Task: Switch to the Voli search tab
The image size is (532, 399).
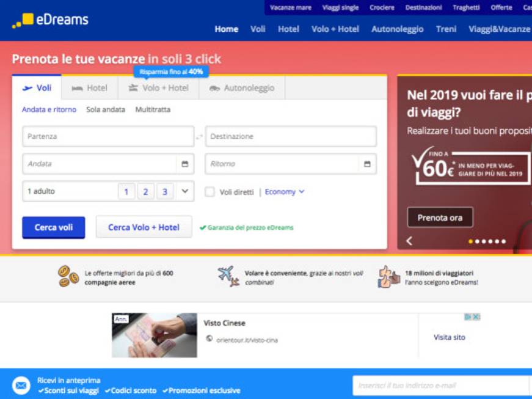Action: (37, 88)
